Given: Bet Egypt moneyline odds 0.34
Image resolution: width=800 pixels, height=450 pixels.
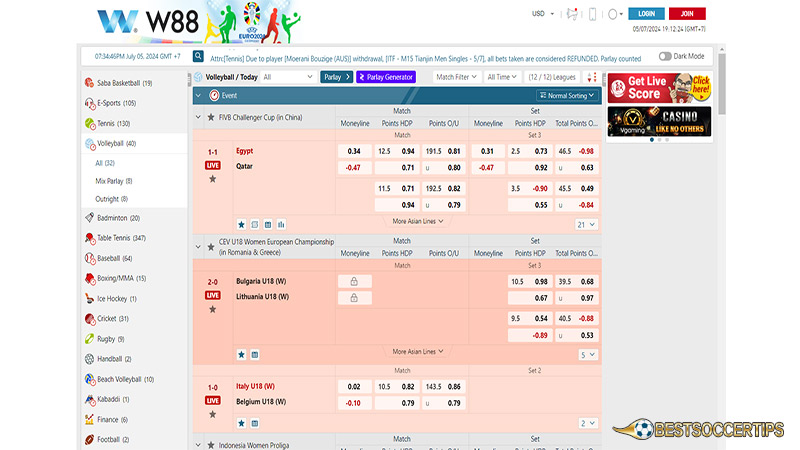Looking at the screenshot, I should [354, 151].
